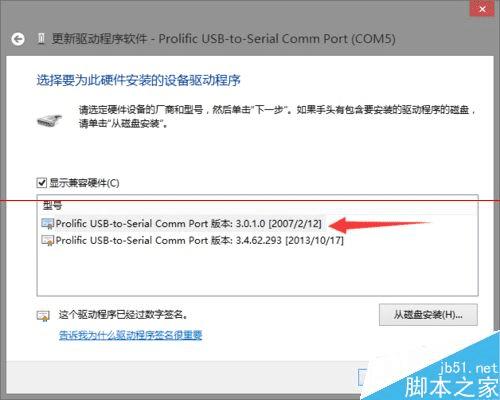Viewport: 500px width, 400px height.
Task: Click the digital signature certificate icon
Action: pyautogui.click(x=43, y=315)
